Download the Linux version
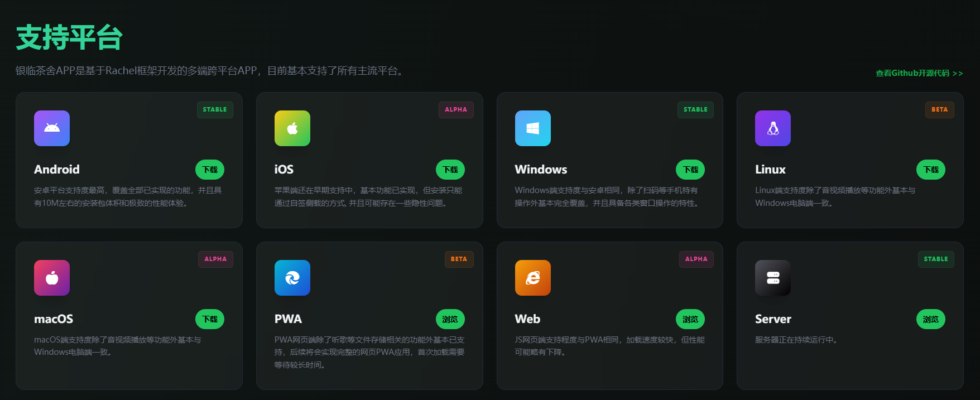This screenshot has width=980, height=400. click(931, 170)
